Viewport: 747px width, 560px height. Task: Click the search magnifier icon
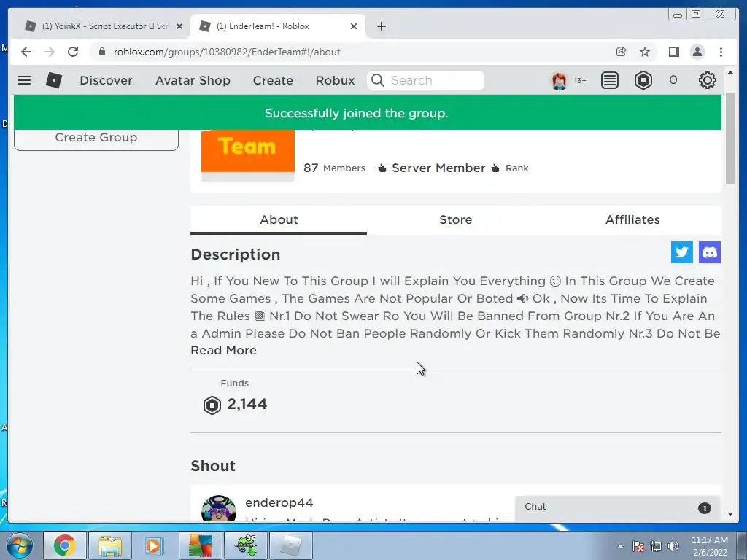coord(377,80)
